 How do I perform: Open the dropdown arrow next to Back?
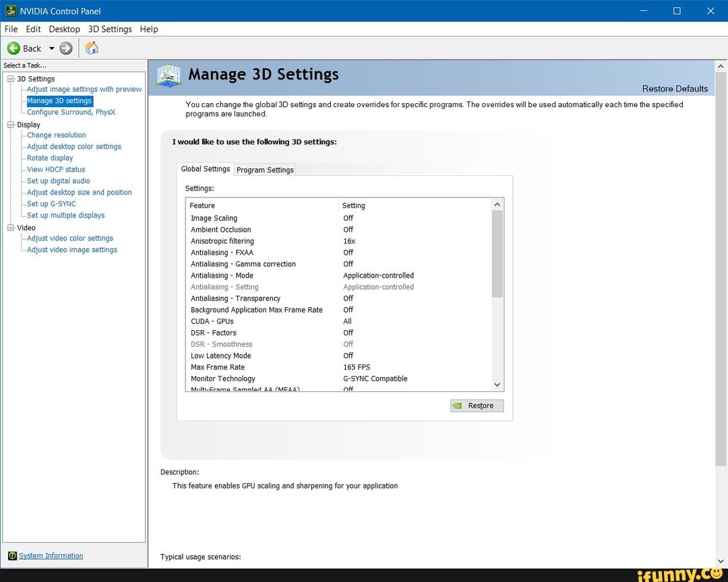click(x=51, y=48)
